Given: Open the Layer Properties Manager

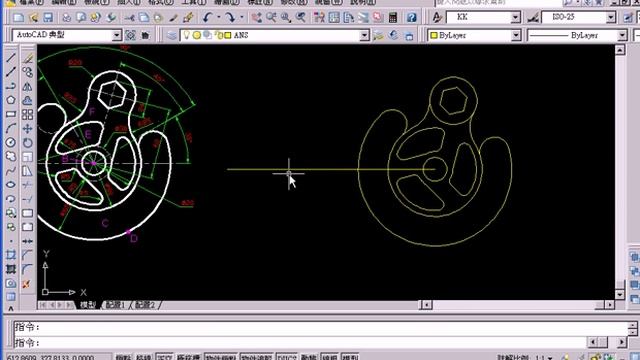Looking at the screenshot, I should (x=171, y=36).
